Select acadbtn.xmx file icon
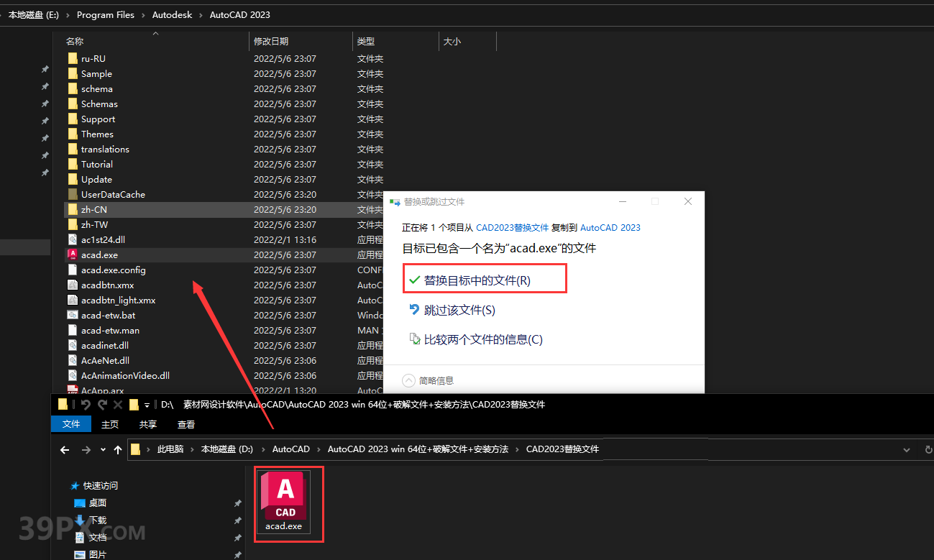This screenshot has height=560, width=934. 72,285
